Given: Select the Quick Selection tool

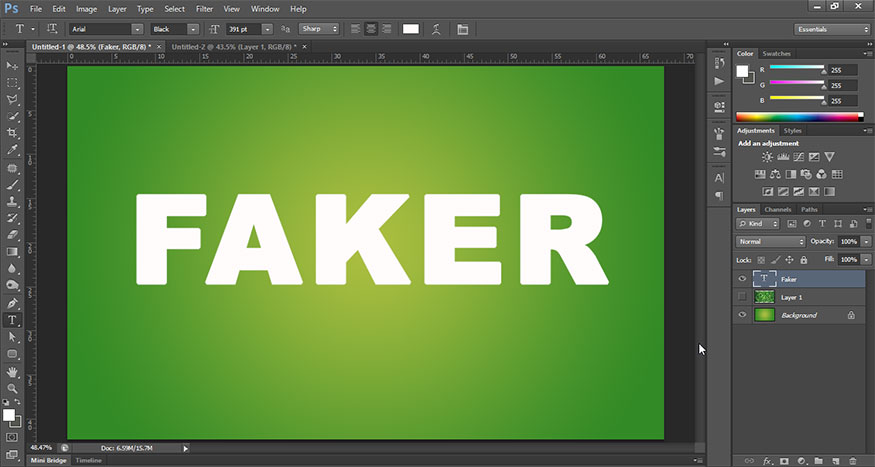Looking at the screenshot, I should click(12, 117).
